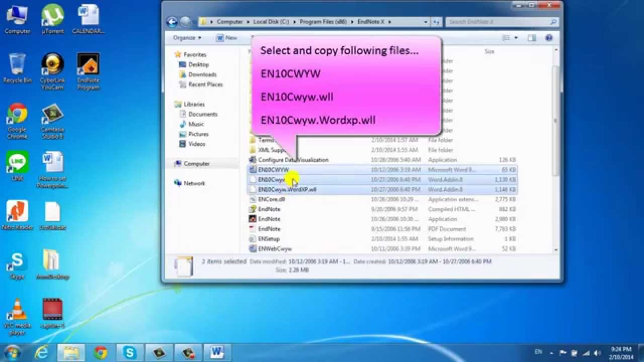Open the Skype desktop shortcut
This screenshot has height=362, width=644.
point(17,264)
